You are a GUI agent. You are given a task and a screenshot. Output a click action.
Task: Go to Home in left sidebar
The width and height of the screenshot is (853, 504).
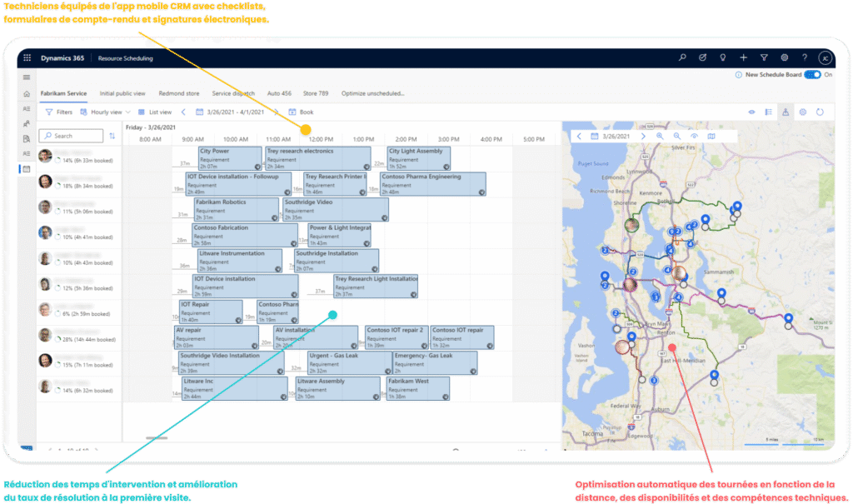point(27,93)
